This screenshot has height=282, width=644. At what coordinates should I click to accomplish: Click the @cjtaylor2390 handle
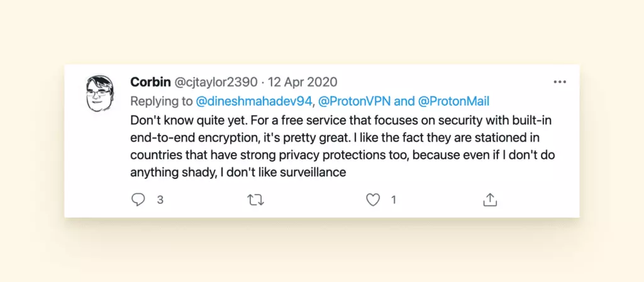pyautogui.click(x=212, y=82)
